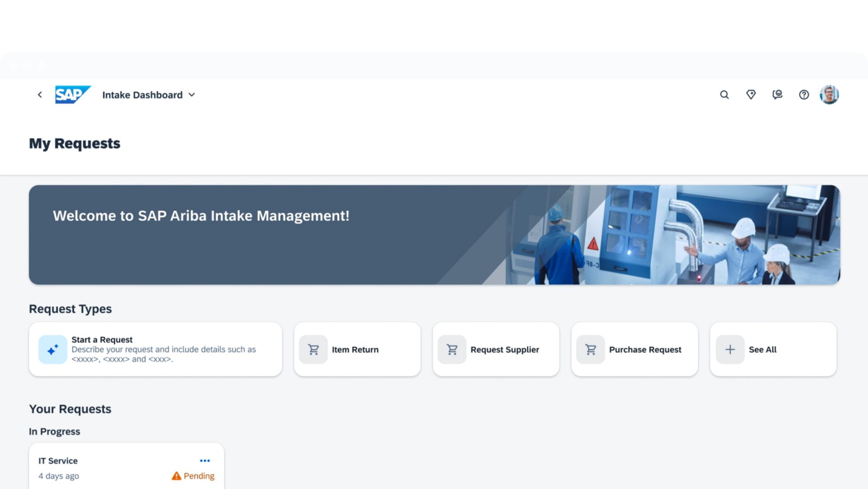This screenshot has height=489, width=868.
Task: Open the IT Service three-dots menu
Action: 205,461
